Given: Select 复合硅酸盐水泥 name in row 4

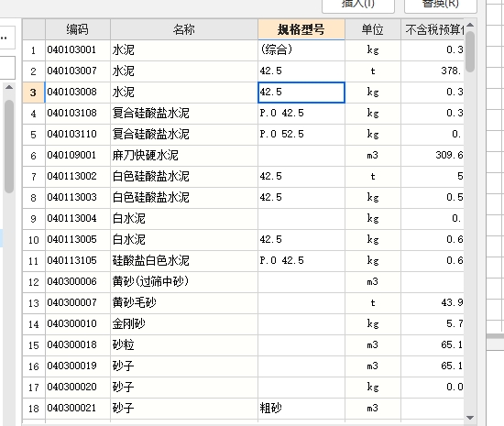Looking at the screenshot, I should coord(184,114).
